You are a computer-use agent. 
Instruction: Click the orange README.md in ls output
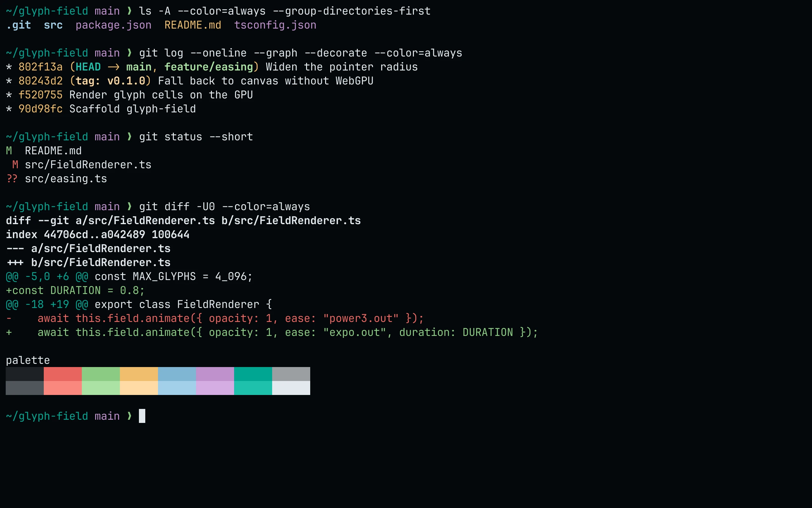point(193,25)
